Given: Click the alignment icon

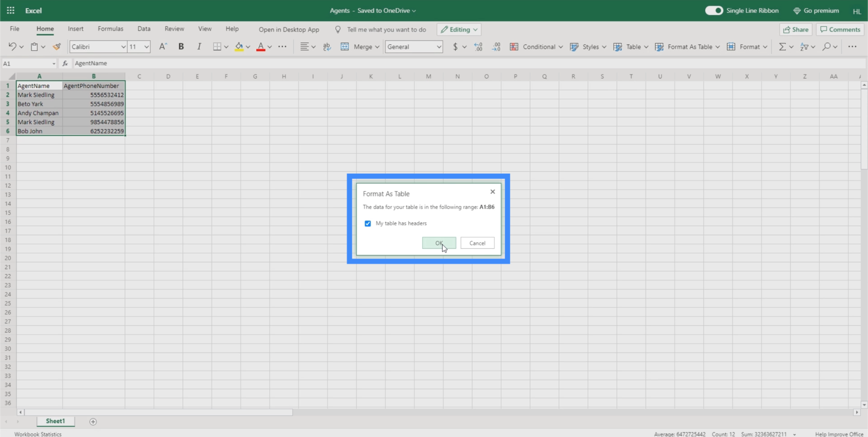Looking at the screenshot, I should [x=304, y=47].
